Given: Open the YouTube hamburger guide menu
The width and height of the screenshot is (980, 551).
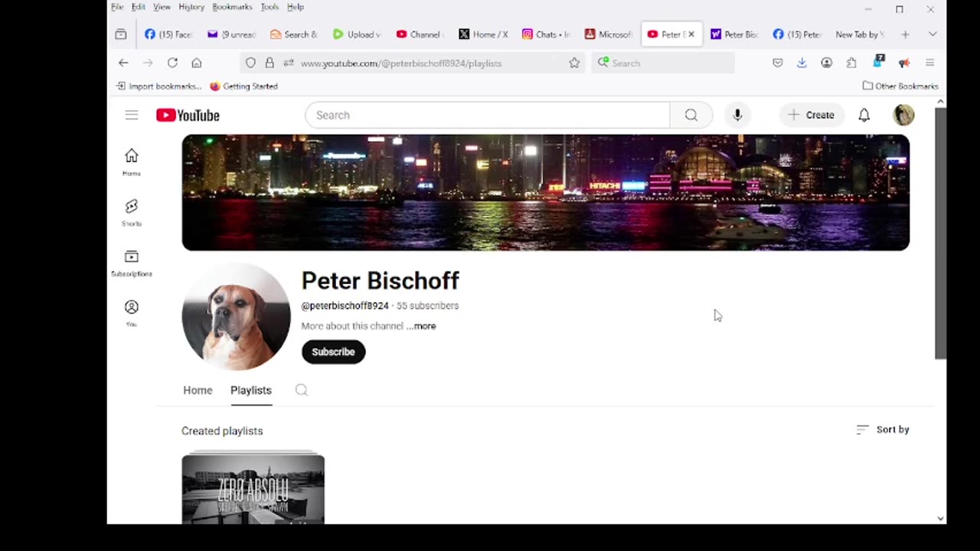Looking at the screenshot, I should pyautogui.click(x=132, y=115).
